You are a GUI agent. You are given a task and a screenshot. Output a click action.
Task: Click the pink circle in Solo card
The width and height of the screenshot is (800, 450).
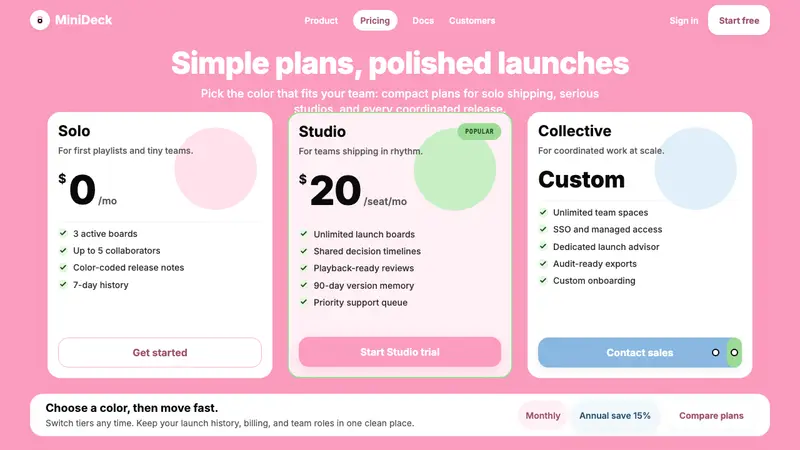coord(215,168)
